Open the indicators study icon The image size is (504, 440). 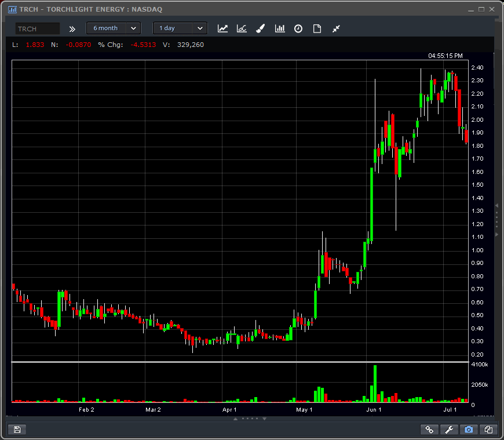[x=242, y=28]
